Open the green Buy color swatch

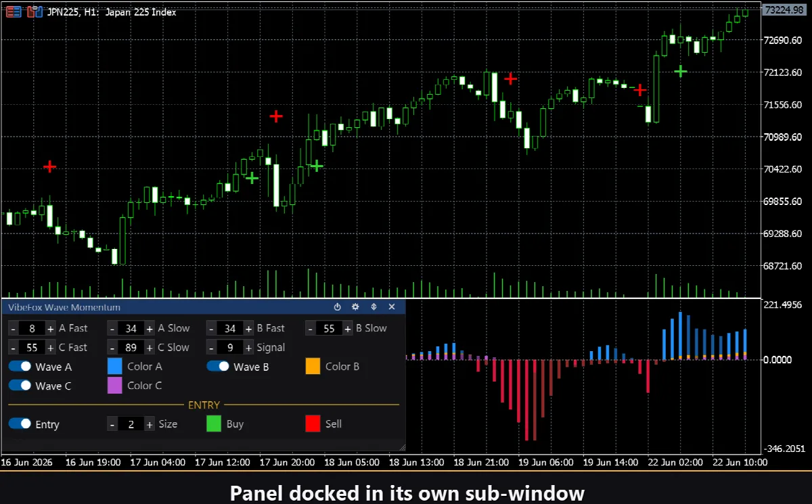pos(214,424)
